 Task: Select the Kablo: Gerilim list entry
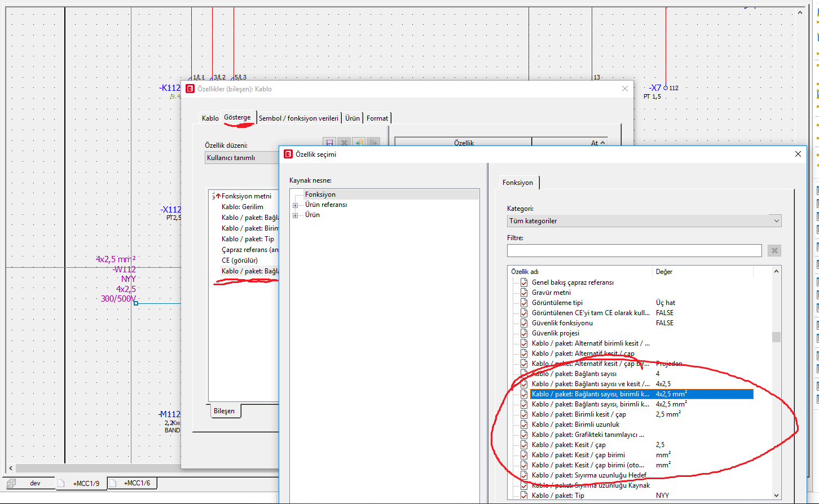point(243,207)
